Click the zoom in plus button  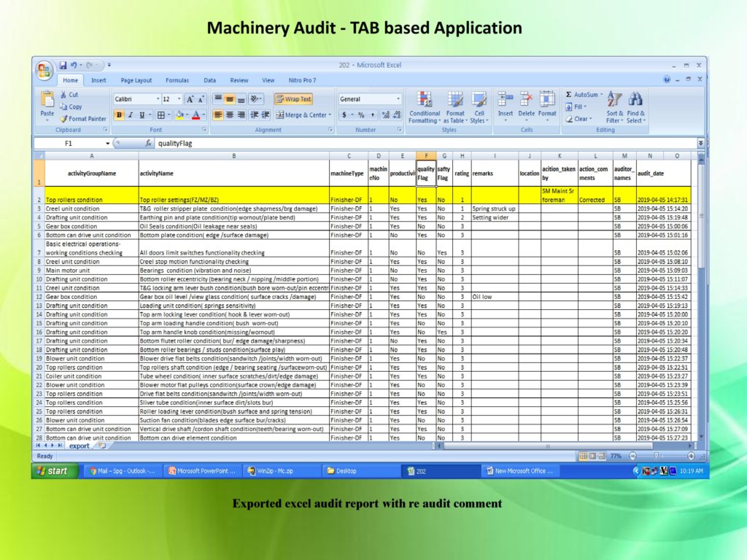pyautogui.click(x=691, y=456)
